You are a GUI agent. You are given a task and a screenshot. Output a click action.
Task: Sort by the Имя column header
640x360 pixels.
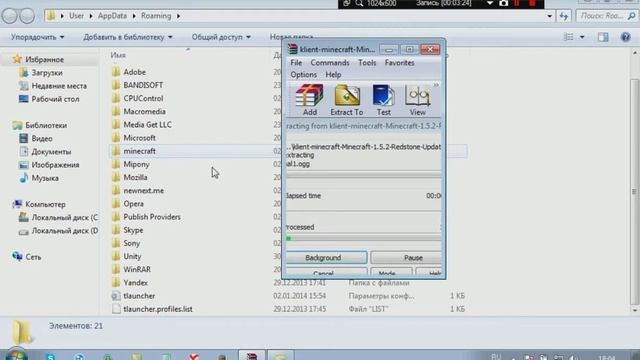118,55
